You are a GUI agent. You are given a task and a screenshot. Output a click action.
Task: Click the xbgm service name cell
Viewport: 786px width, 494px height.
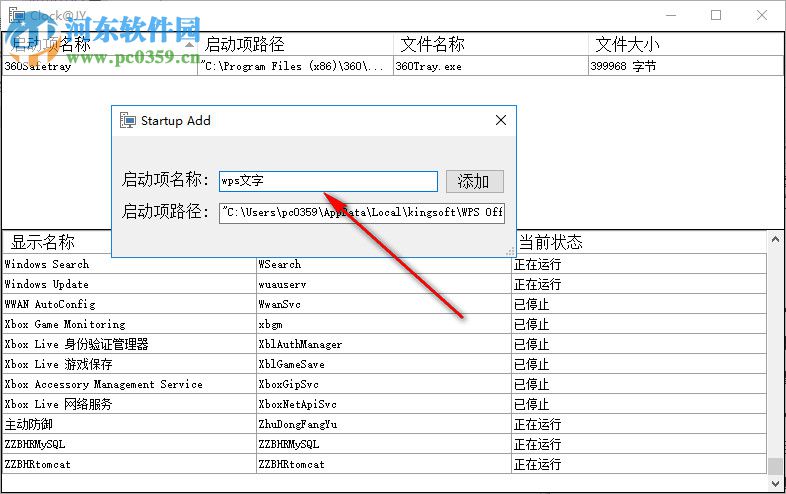coord(384,324)
